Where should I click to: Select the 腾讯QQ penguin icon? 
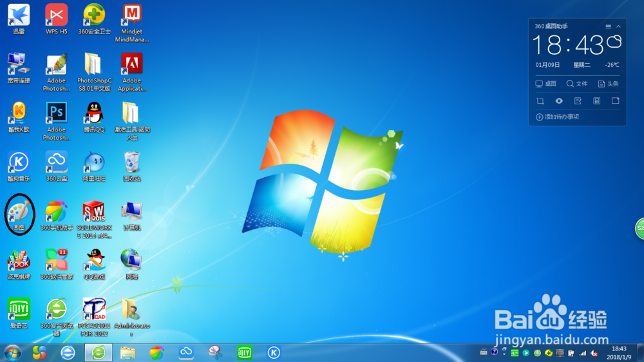click(94, 117)
